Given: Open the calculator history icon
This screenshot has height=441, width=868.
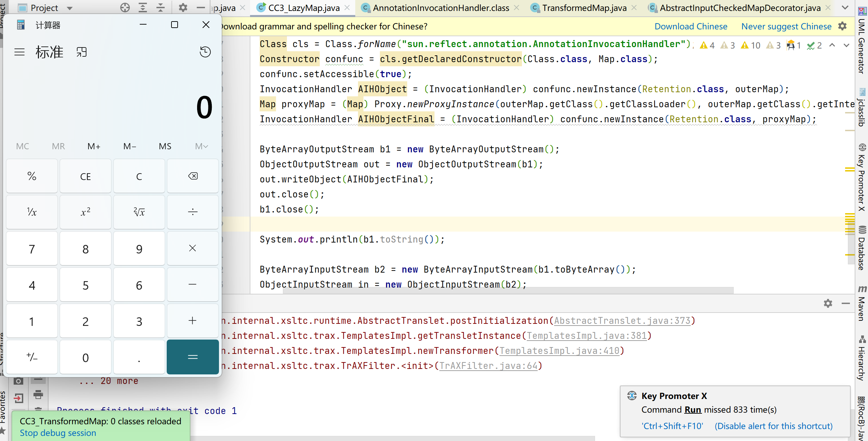Looking at the screenshot, I should 205,52.
